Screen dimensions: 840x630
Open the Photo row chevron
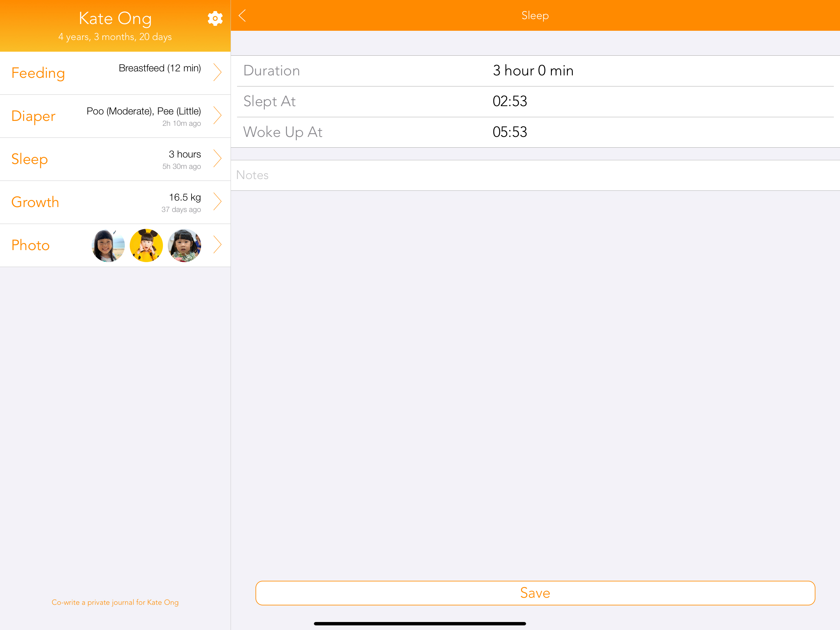pos(217,245)
